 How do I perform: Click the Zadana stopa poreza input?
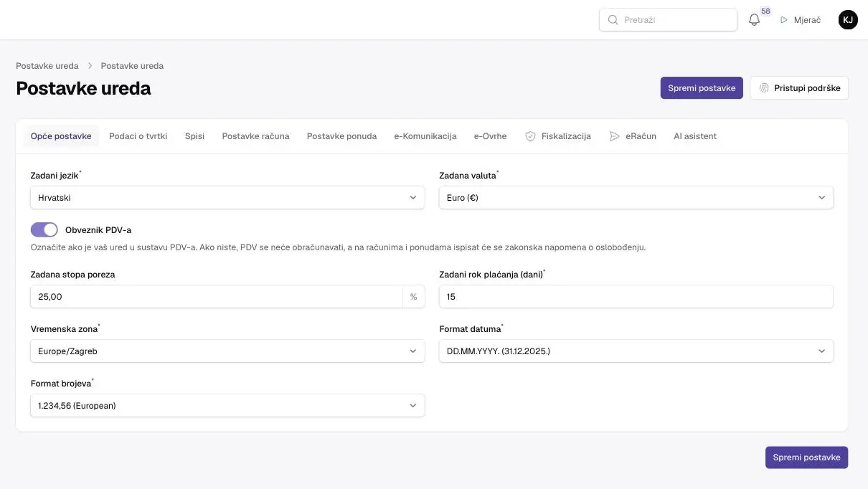click(217, 297)
